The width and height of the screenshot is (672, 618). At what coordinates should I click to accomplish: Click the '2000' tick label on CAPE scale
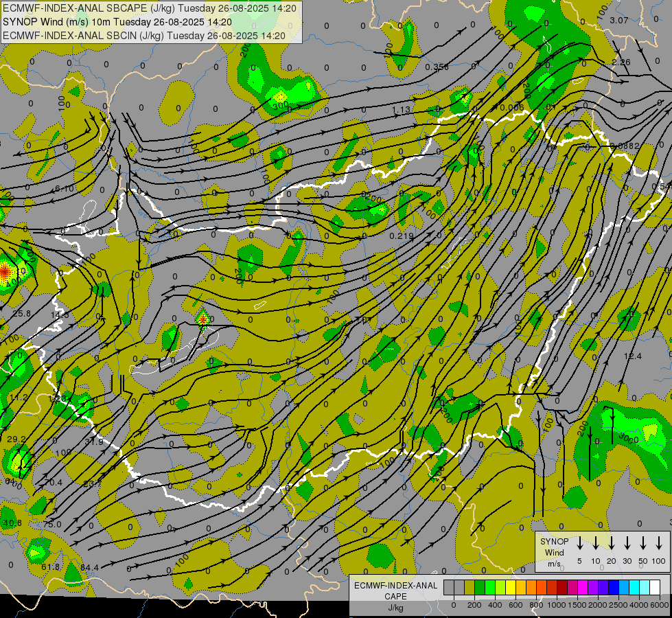pos(598,605)
